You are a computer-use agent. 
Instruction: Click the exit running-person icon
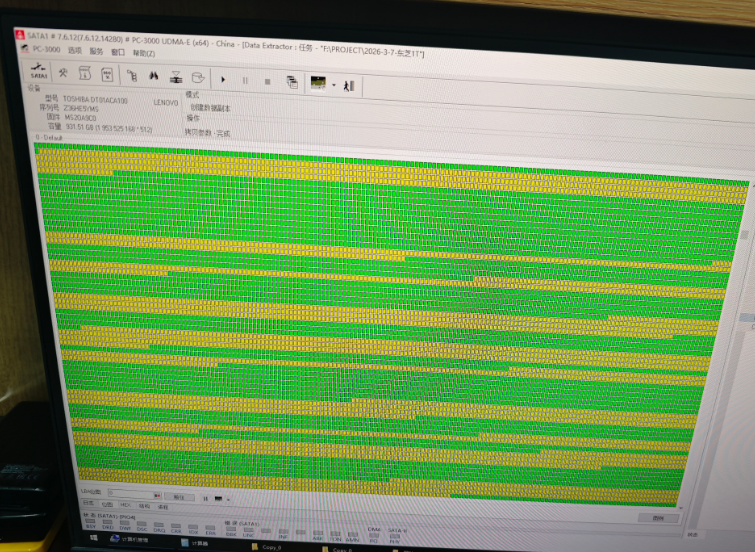point(349,84)
